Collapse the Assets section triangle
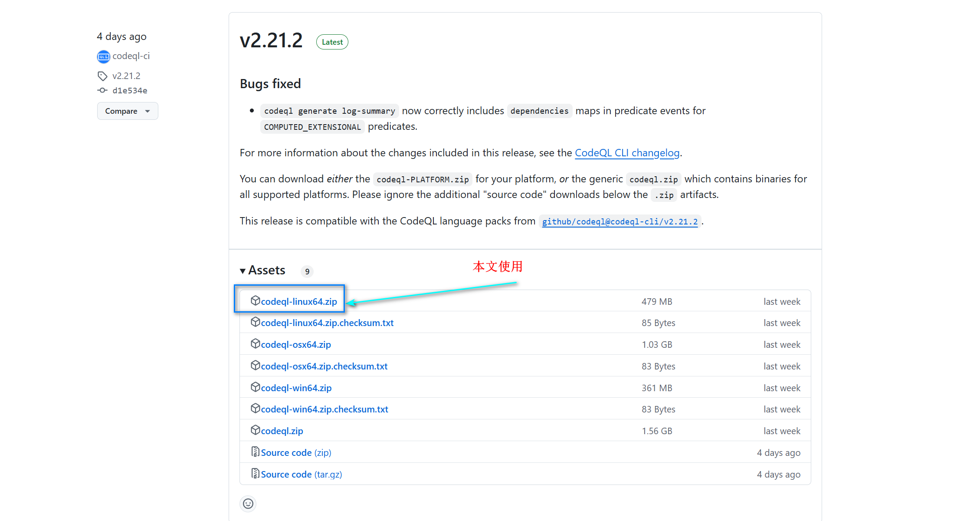The width and height of the screenshot is (980, 521). pos(243,271)
